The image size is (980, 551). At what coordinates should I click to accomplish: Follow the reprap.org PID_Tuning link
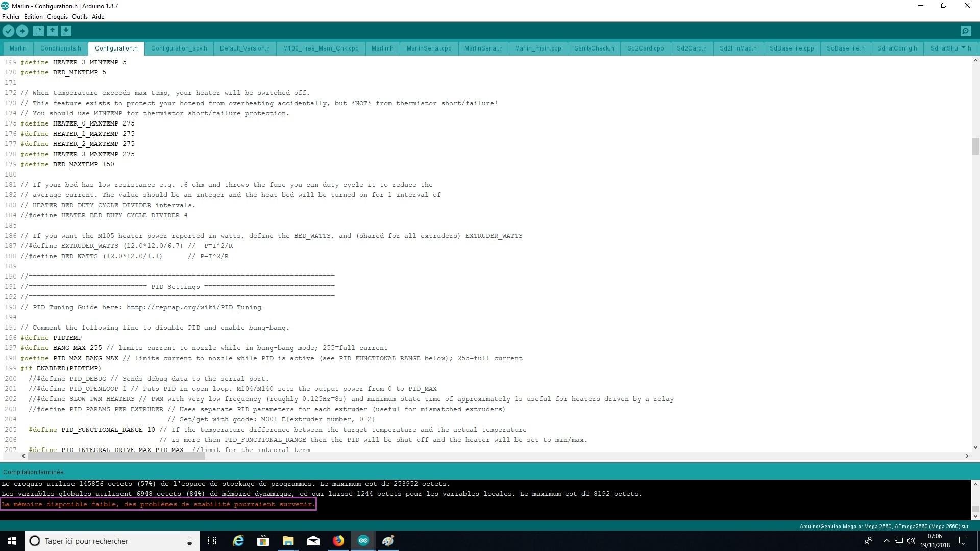pos(194,307)
